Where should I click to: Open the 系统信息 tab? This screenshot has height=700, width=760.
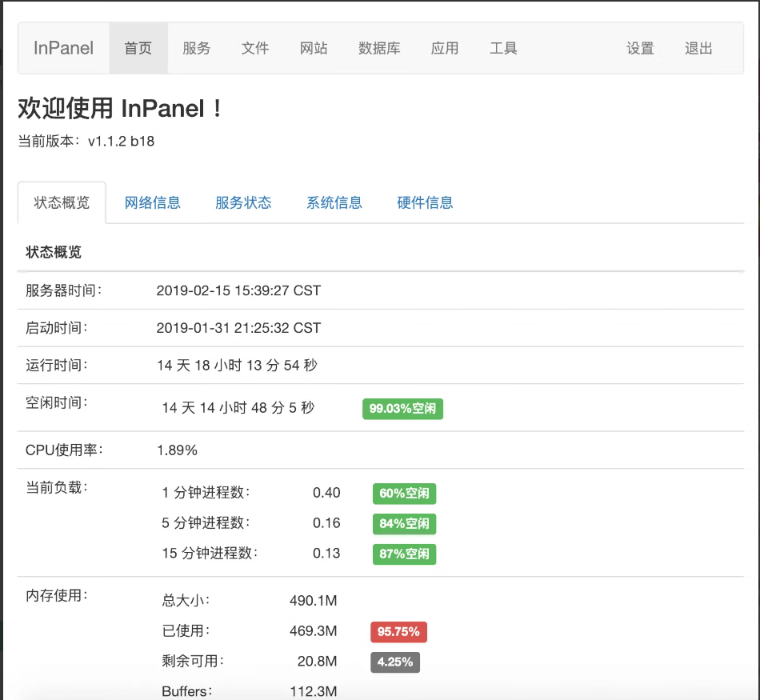pyautogui.click(x=334, y=202)
